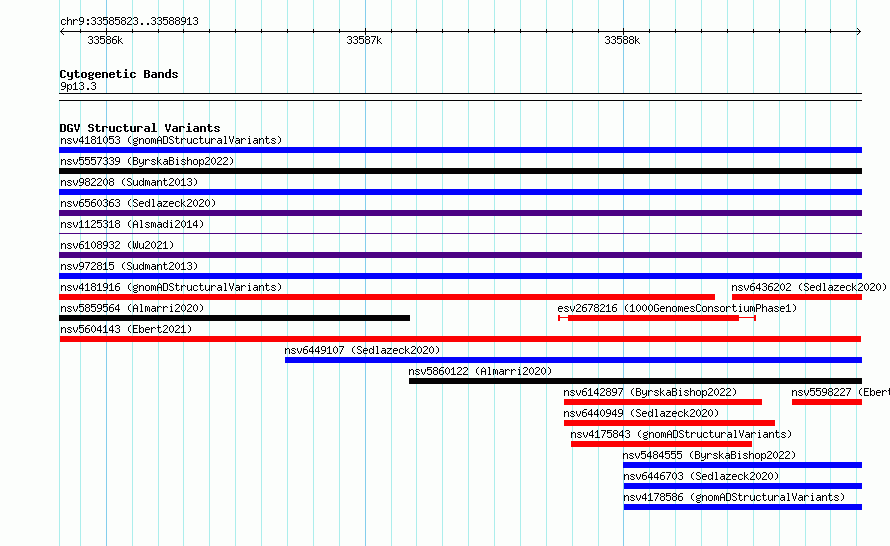Open the nsv4178586 gnomADStructuralVariants label
The image size is (890, 546).
[734, 497]
